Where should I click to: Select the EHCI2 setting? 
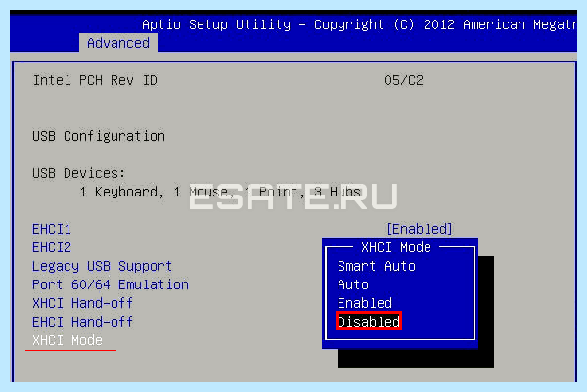[52, 247]
